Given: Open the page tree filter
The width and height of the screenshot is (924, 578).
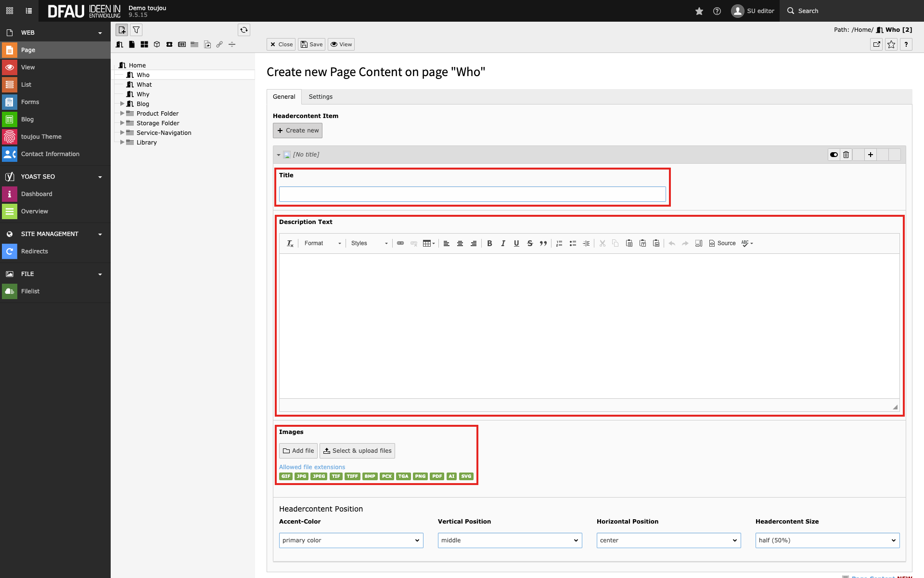Looking at the screenshot, I should [x=136, y=30].
